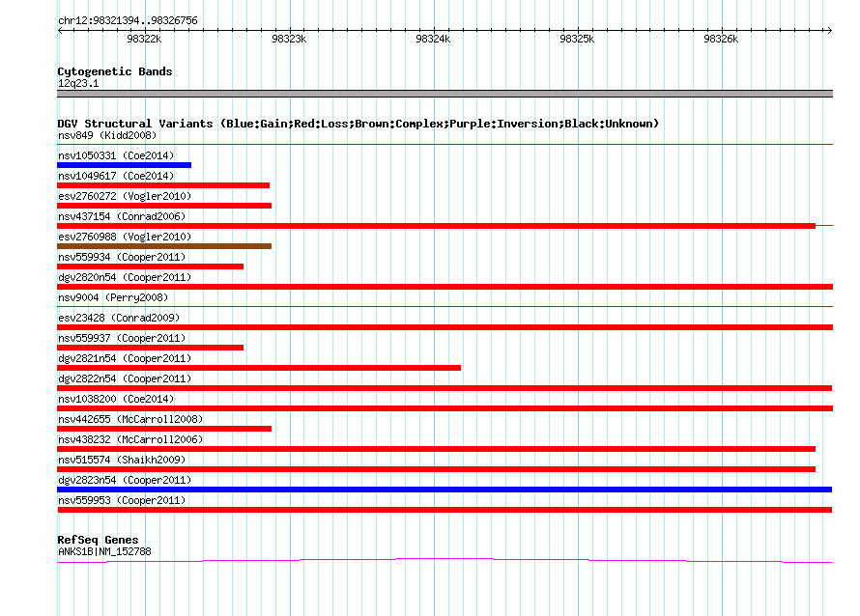Click the dgv2822n54 (Cooper2011) label
Screen dimensions: 860x616
(x=125, y=378)
